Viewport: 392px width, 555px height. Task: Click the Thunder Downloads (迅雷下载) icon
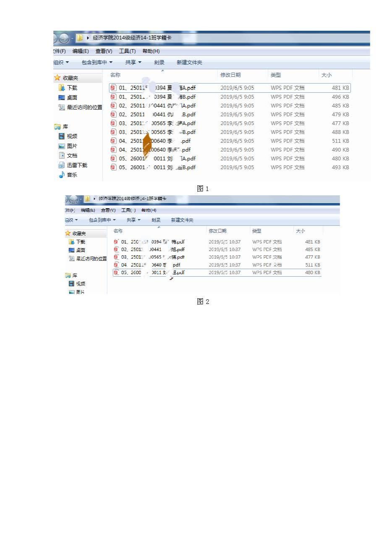(62, 165)
